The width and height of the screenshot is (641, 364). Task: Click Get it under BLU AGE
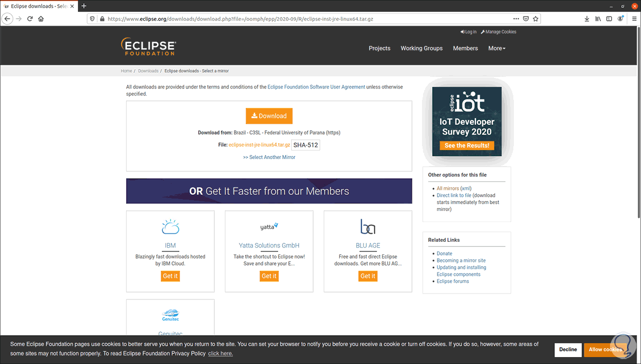coord(368,276)
